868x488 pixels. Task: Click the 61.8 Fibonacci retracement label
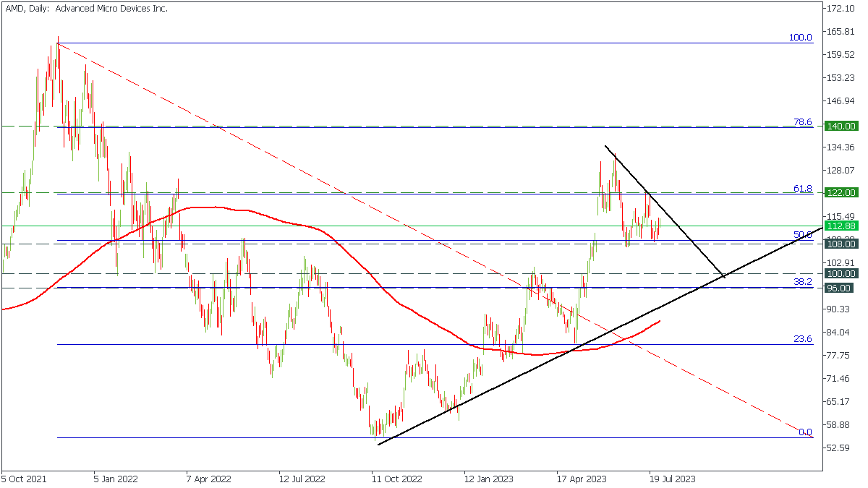pyautogui.click(x=803, y=188)
